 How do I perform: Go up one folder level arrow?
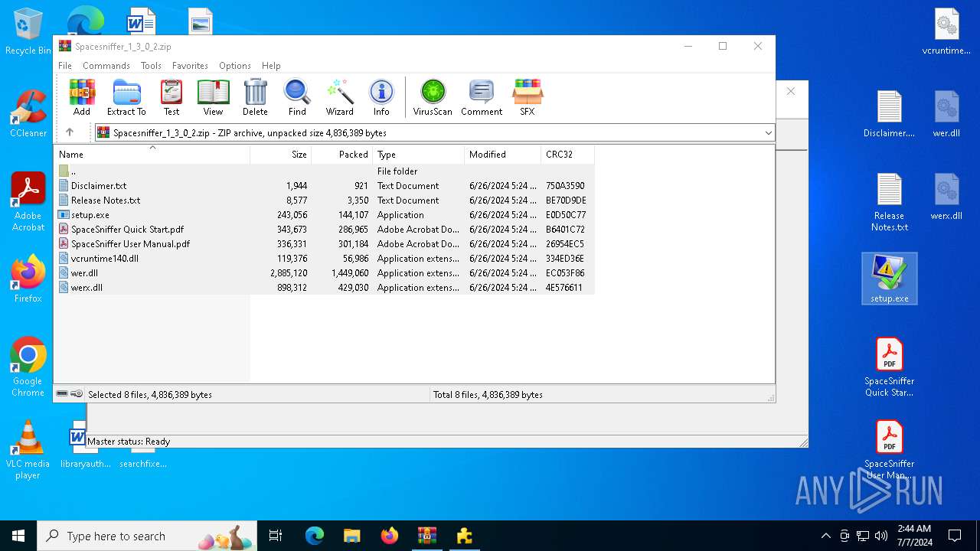click(70, 132)
